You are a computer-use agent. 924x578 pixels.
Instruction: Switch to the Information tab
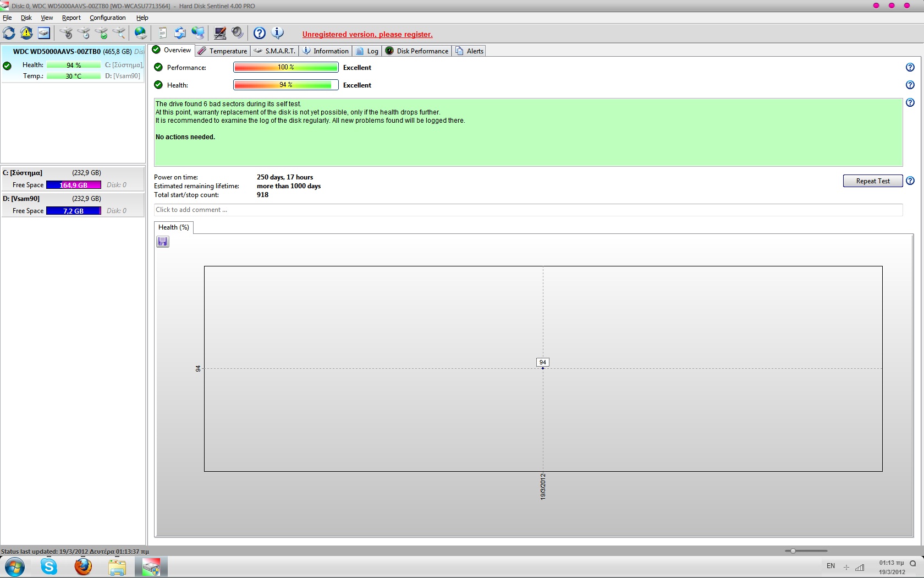[x=326, y=51]
